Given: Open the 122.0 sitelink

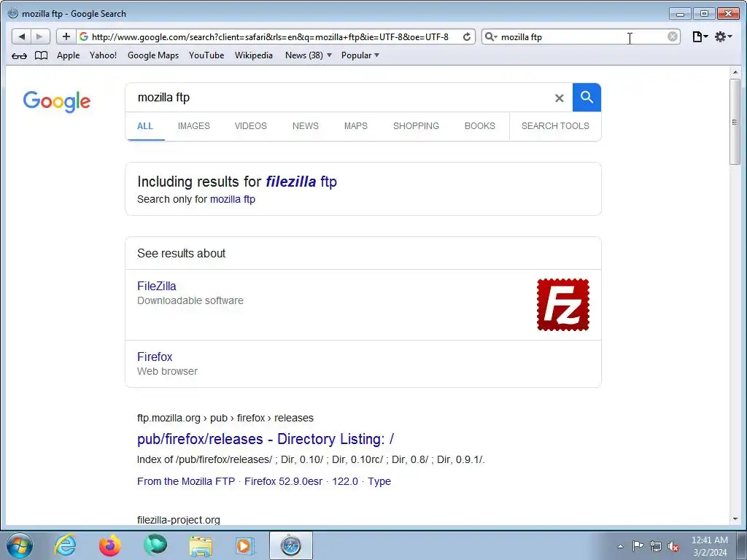Looking at the screenshot, I should (345, 481).
